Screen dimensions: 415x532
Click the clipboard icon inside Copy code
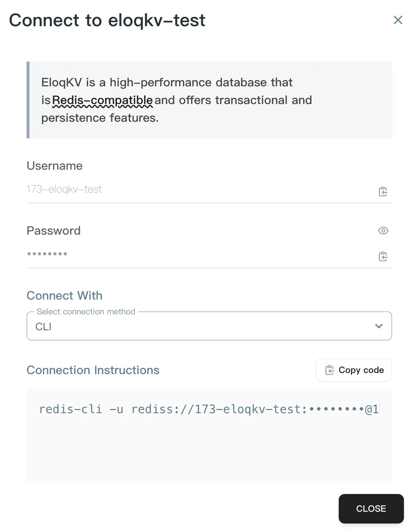click(x=329, y=370)
